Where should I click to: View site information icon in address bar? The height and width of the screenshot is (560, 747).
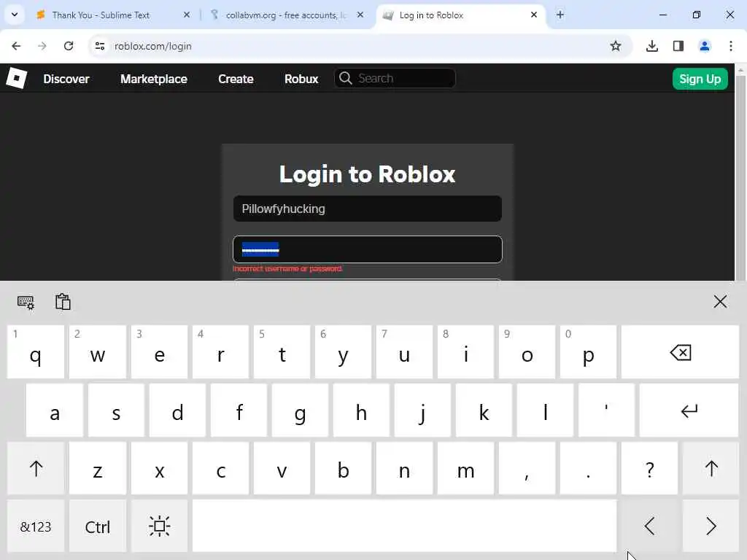click(x=99, y=46)
